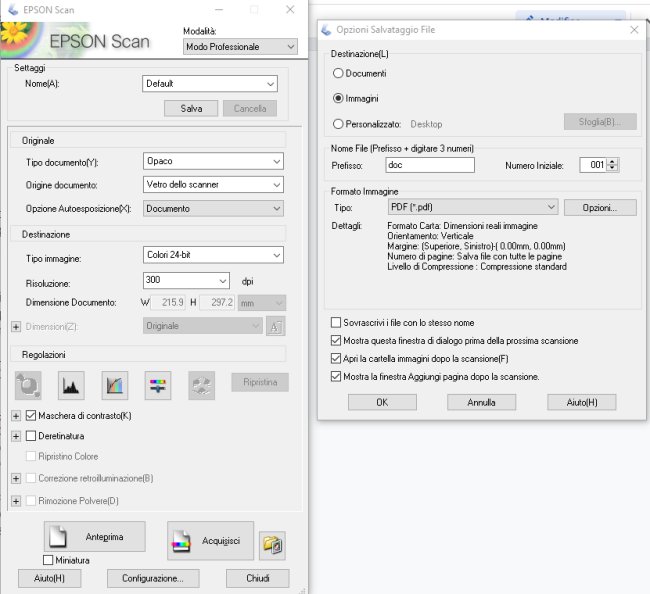Open the image format Tipo PDF dropdown
This screenshot has height=594, width=650.
point(473,207)
